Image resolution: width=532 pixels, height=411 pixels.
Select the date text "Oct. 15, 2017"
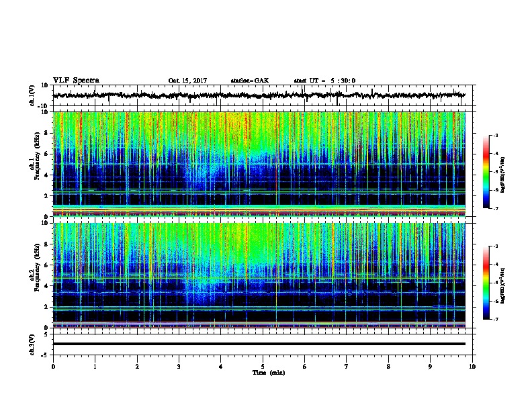[x=187, y=81]
